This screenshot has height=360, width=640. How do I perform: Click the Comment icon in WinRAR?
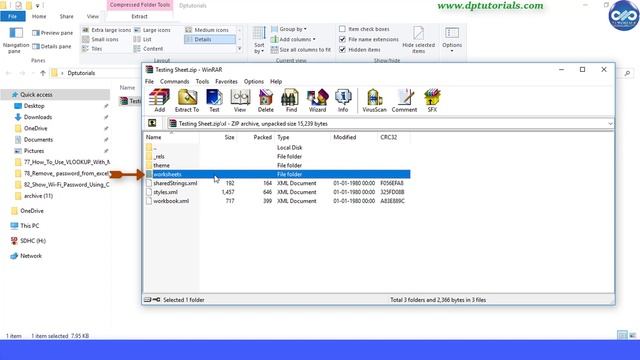click(404, 100)
